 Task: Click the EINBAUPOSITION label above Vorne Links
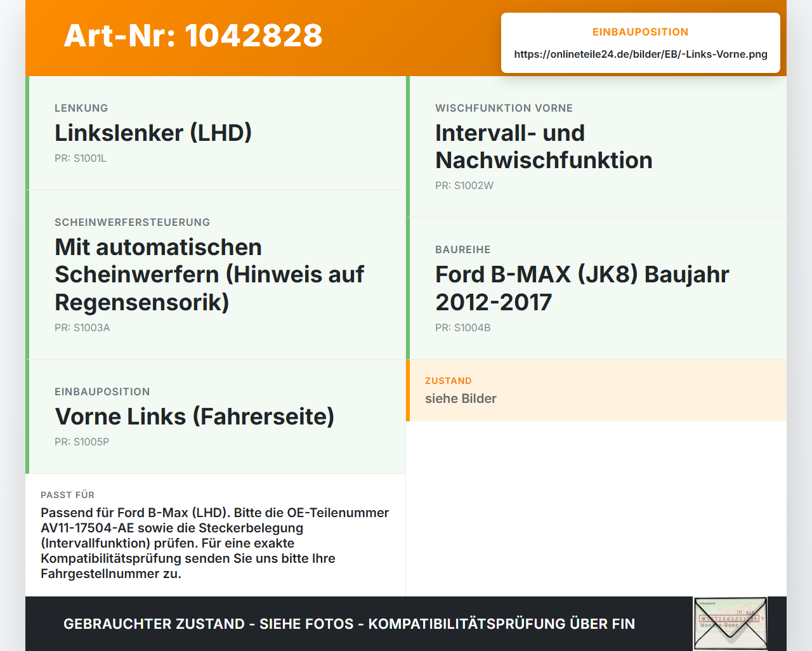(102, 391)
